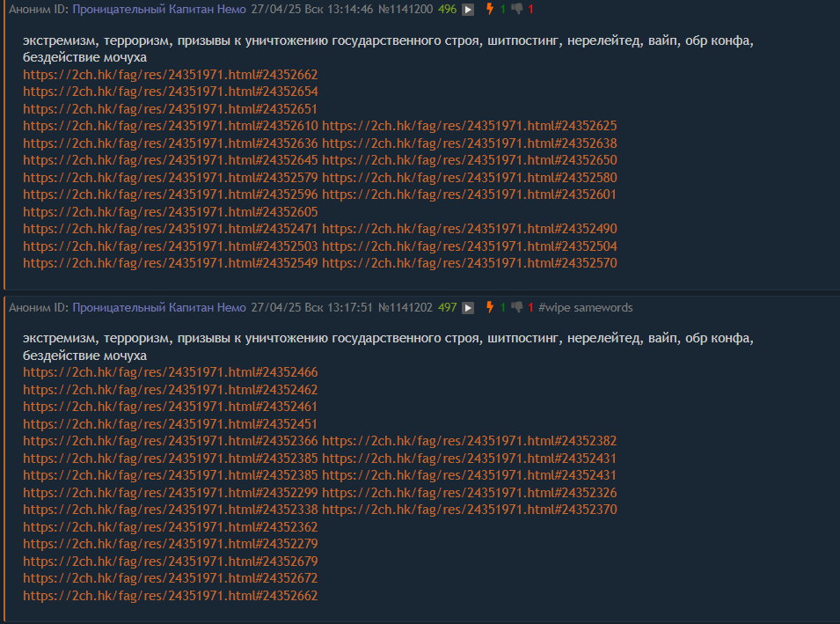Click the play arrow icon in post №1141200
The height and width of the screenshot is (624, 840).
pyautogui.click(x=468, y=10)
